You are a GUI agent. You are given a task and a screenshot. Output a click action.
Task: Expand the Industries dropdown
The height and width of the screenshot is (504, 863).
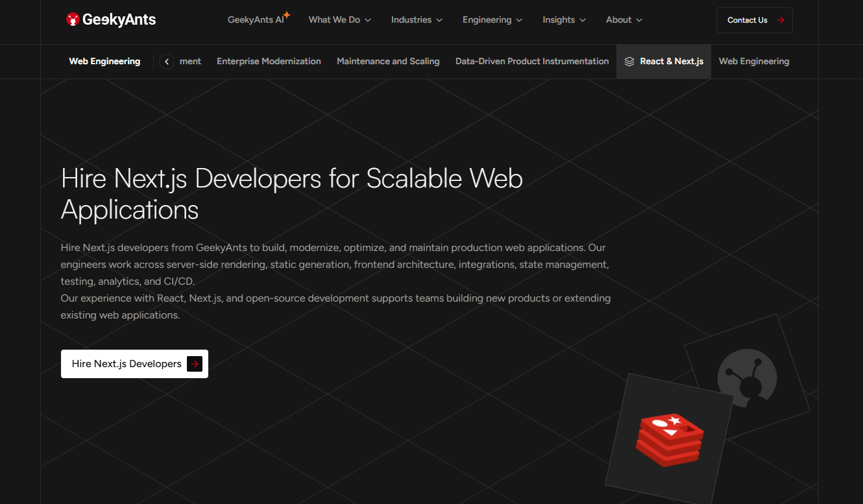click(x=417, y=20)
